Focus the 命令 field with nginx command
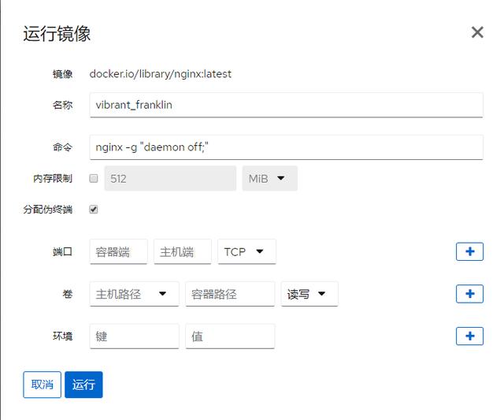Viewport: 504px width, 420px height. tap(287, 147)
